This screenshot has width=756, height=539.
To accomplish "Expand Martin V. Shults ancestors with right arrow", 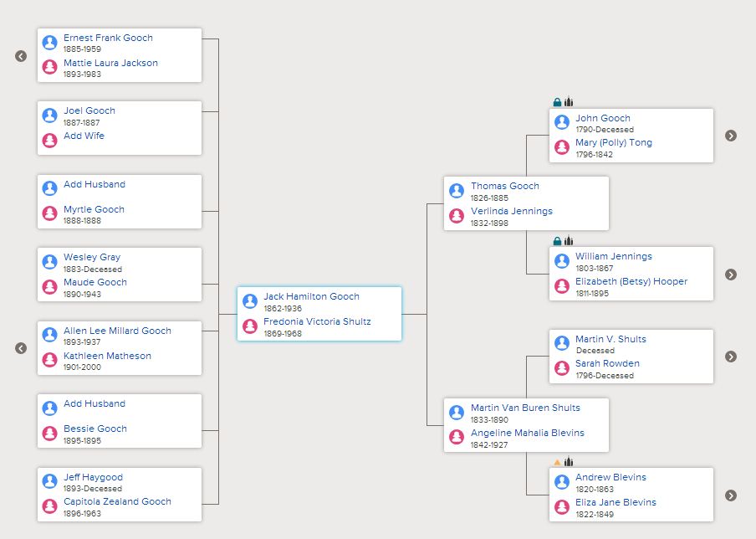I will pyautogui.click(x=731, y=357).
